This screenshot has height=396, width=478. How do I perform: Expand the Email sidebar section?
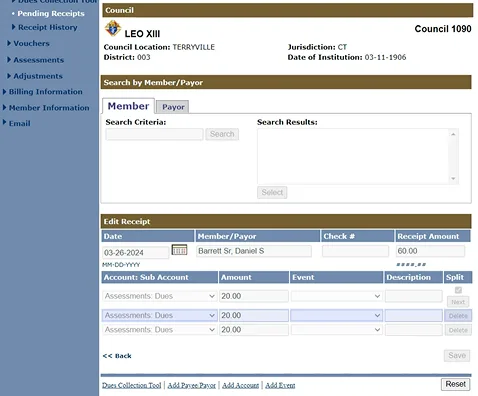[17, 123]
